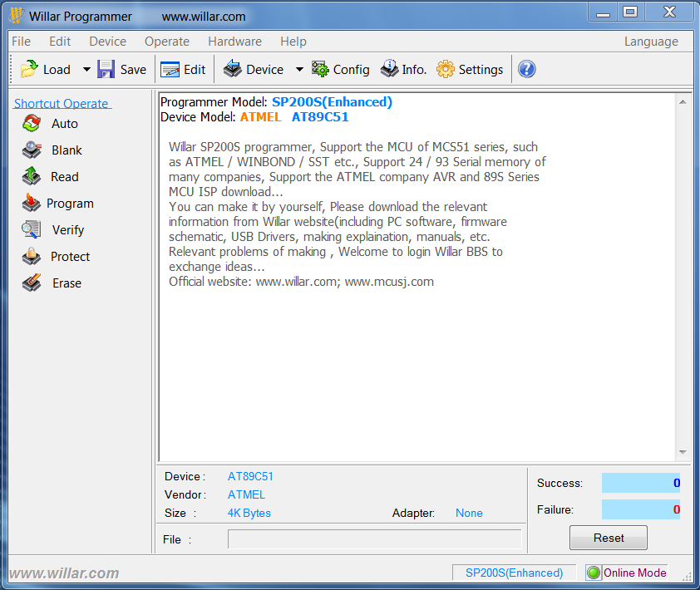Click the Read chip icon
This screenshot has width=700, height=590.
[32, 176]
